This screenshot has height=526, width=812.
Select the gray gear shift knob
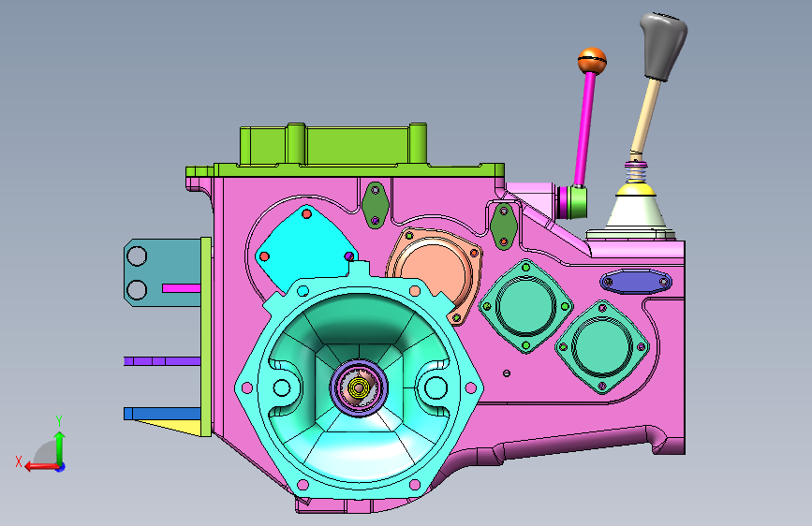click(x=664, y=47)
